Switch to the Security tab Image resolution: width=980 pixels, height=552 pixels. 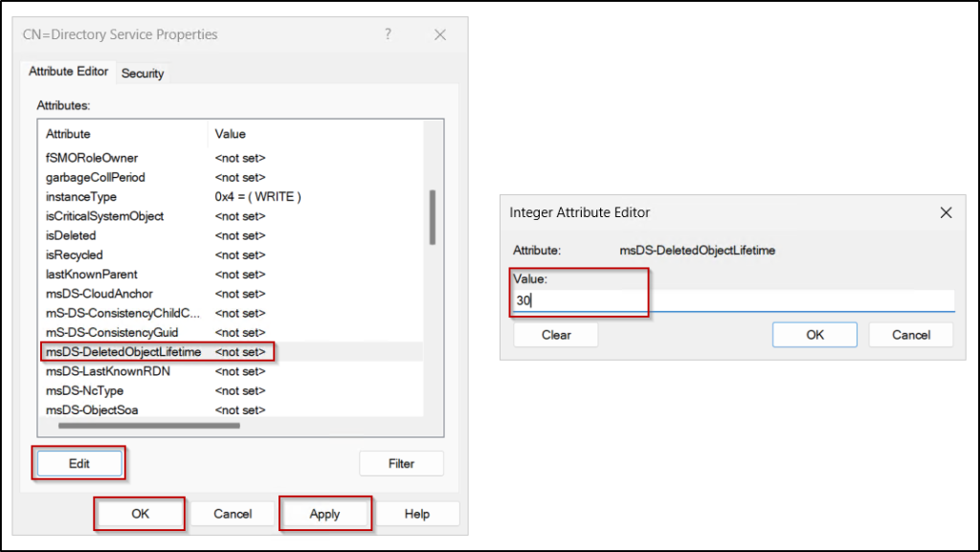tap(143, 73)
